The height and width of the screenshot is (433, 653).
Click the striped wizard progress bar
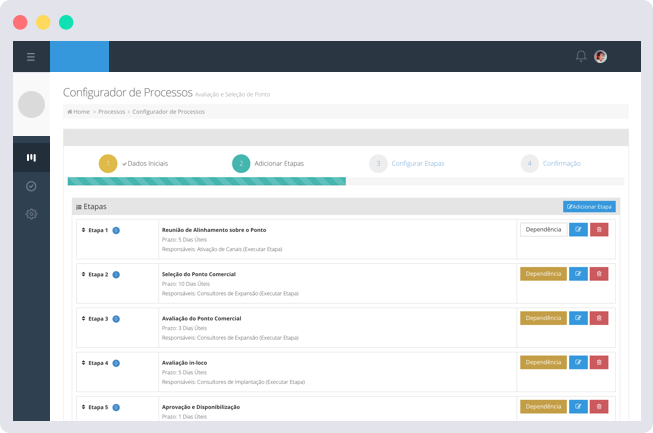pyautogui.click(x=206, y=181)
